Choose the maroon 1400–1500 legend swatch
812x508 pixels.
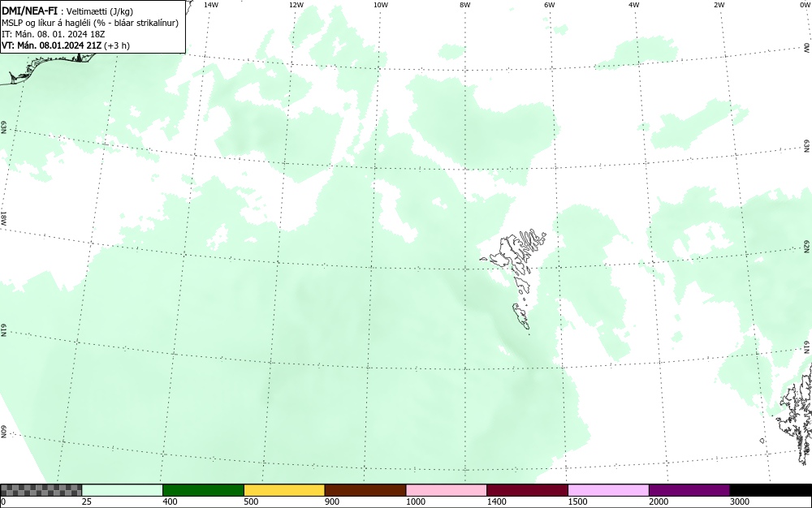tap(527, 490)
